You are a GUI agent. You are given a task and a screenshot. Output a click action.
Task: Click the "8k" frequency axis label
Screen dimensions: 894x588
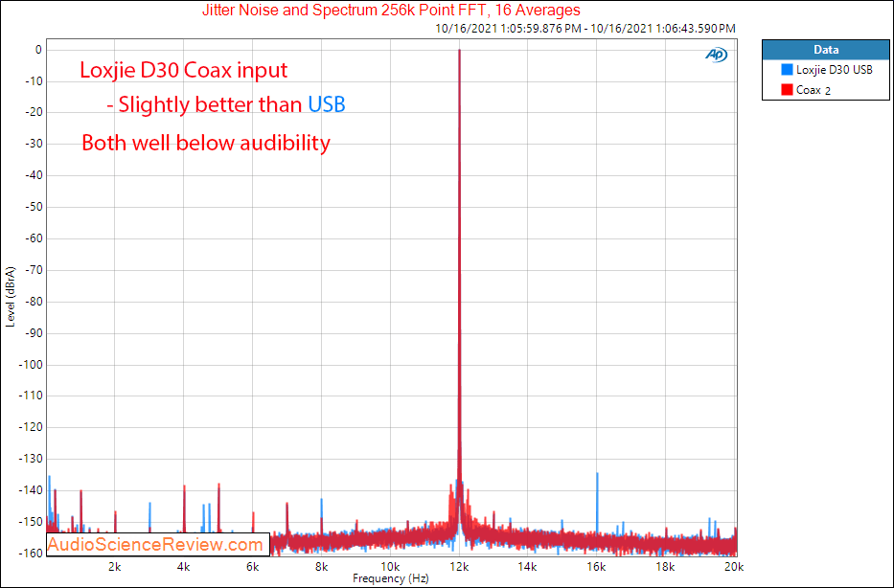(322, 567)
